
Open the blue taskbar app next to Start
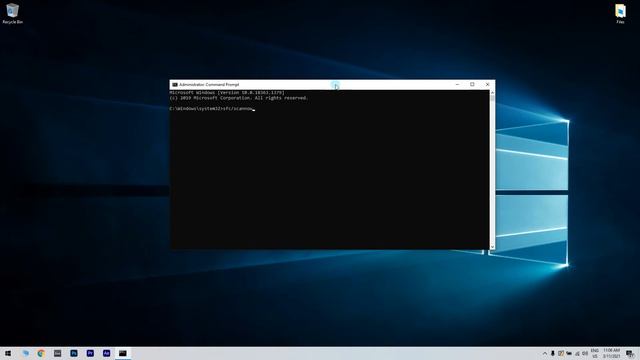(25, 353)
